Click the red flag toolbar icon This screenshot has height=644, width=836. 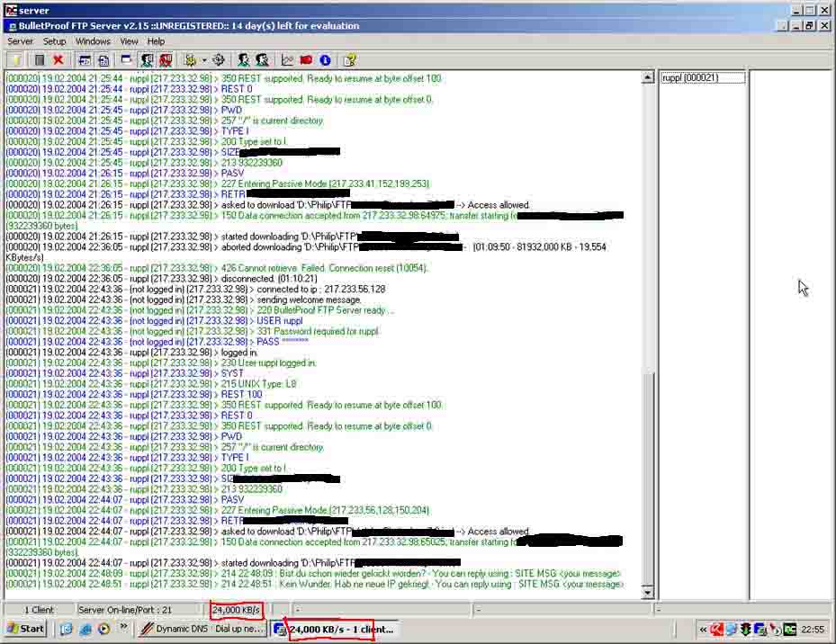(306, 59)
